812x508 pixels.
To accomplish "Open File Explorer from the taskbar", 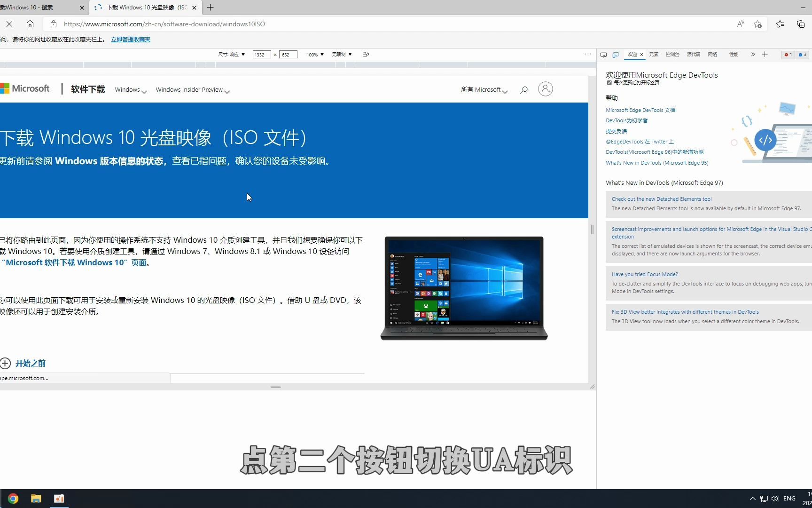I will coord(36,499).
